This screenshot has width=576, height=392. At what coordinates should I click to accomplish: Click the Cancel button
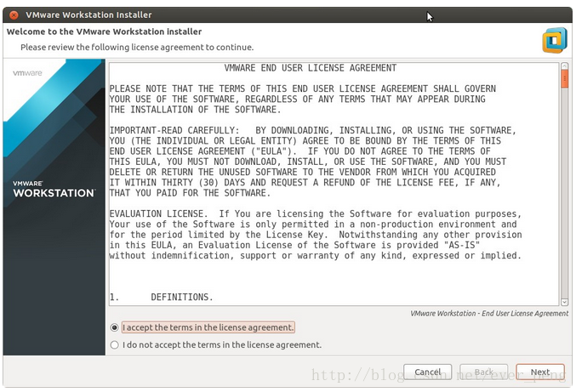[x=428, y=372]
